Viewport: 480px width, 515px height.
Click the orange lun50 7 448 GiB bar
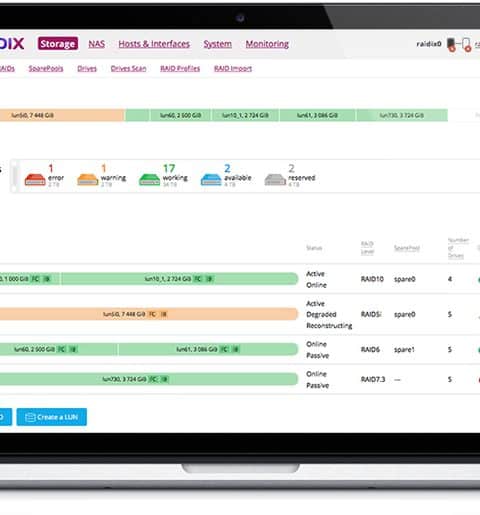tap(149, 314)
